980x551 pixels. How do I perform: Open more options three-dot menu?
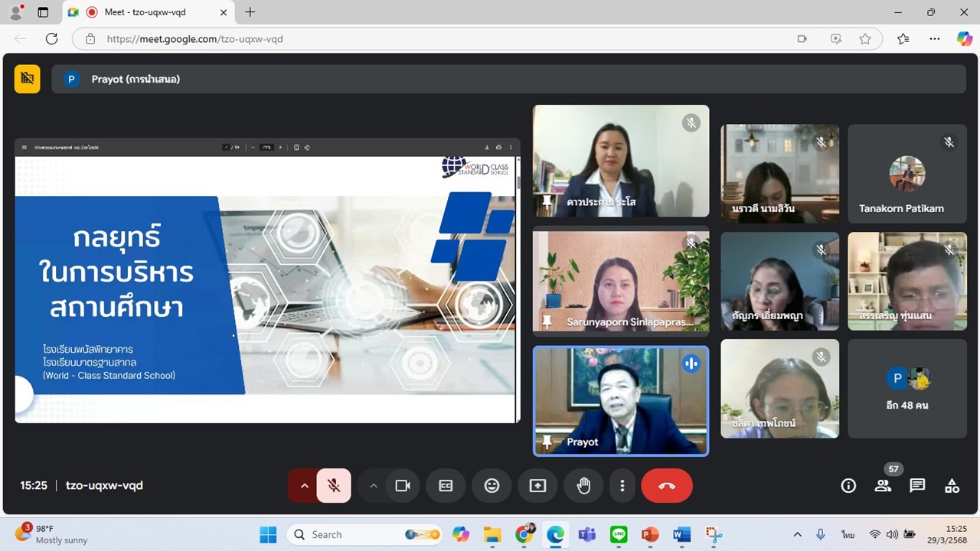[x=622, y=486]
